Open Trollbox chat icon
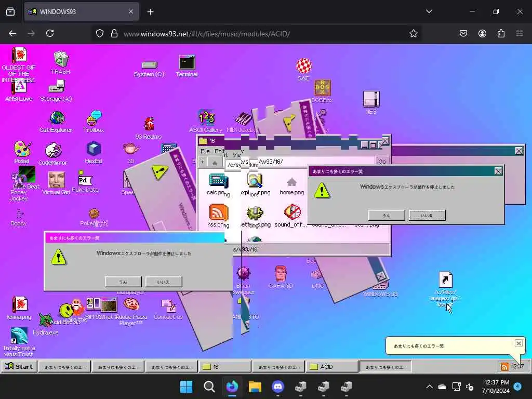 (94, 122)
